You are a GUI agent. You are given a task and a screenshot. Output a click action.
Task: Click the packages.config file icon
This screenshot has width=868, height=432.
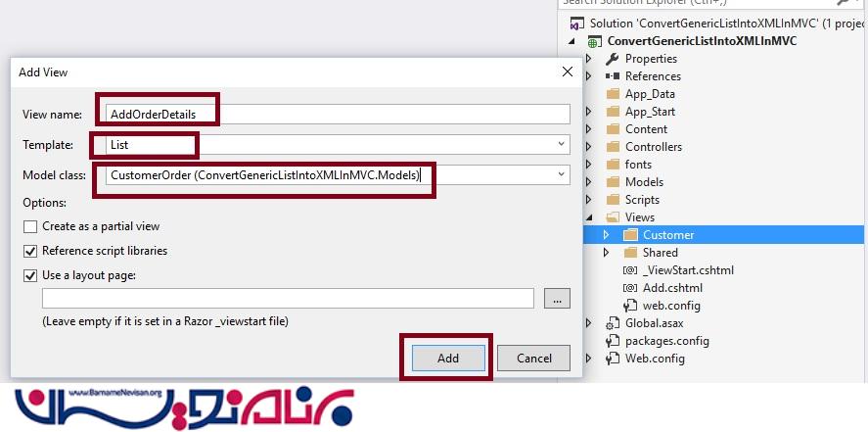pyautogui.click(x=613, y=341)
